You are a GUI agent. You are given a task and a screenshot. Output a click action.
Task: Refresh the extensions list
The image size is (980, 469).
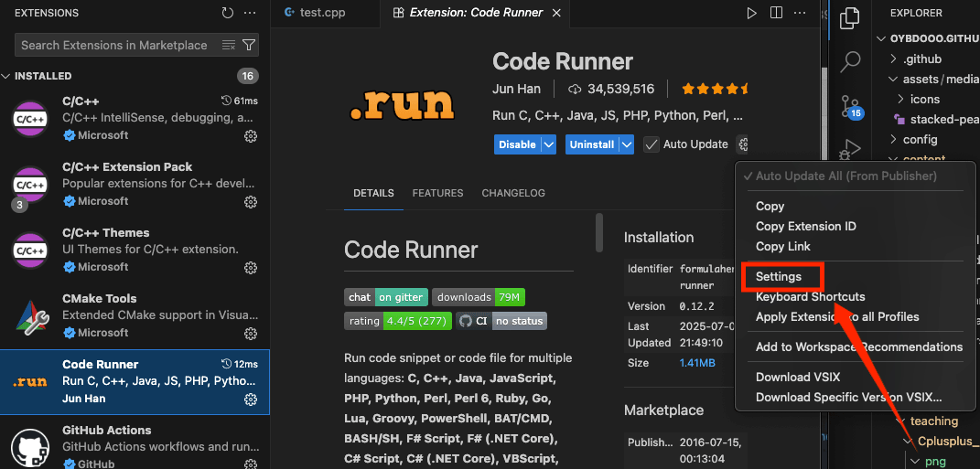coord(228,13)
